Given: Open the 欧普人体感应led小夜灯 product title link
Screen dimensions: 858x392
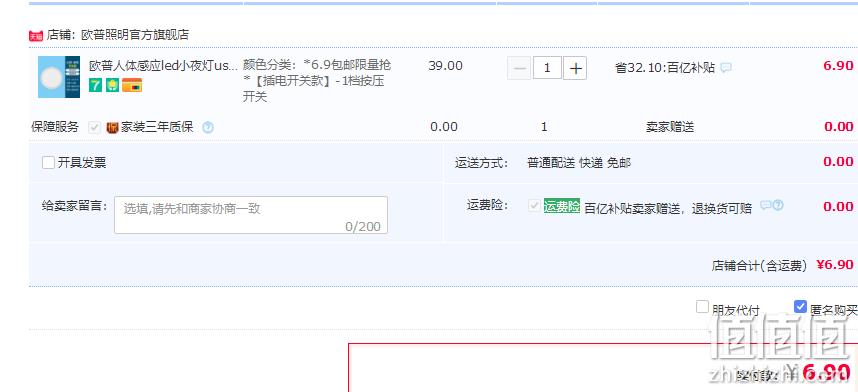Looking at the screenshot, I should tap(163, 66).
